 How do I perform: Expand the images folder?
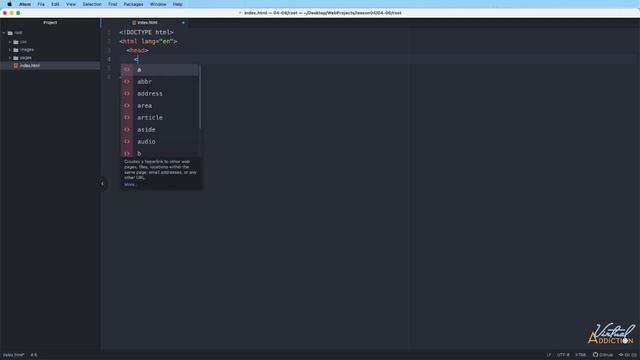pos(10,50)
